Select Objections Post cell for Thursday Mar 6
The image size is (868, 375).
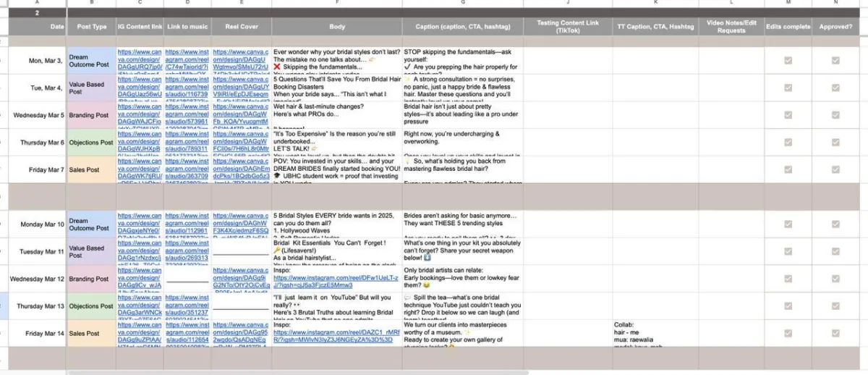(x=91, y=143)
